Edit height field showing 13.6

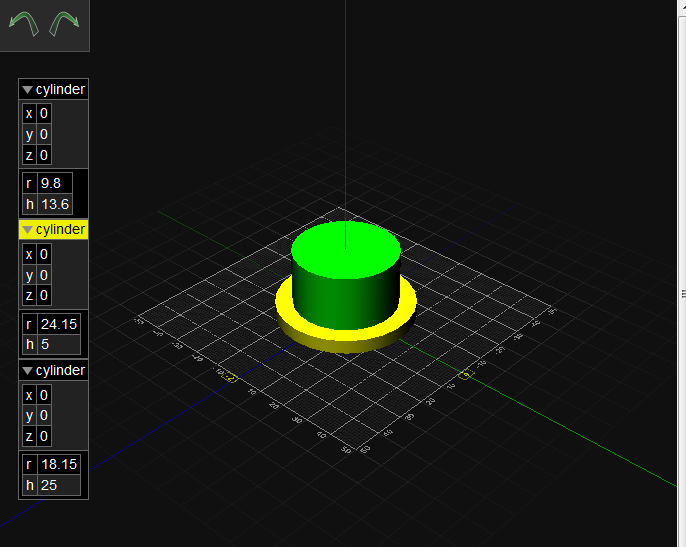(55, 204)
